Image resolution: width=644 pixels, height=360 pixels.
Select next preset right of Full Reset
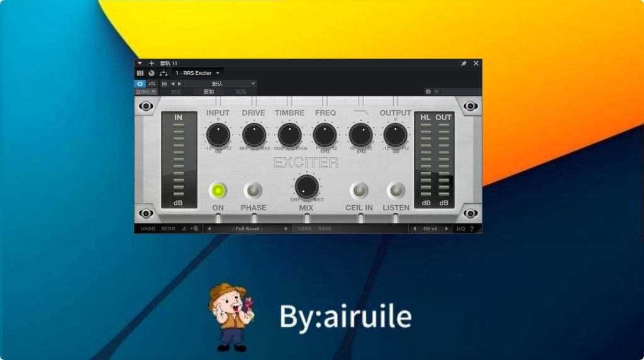tap(286, 229)
